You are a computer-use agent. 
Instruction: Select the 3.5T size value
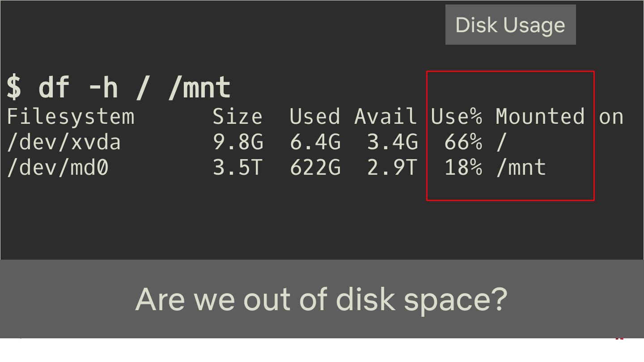coord(238,168)
